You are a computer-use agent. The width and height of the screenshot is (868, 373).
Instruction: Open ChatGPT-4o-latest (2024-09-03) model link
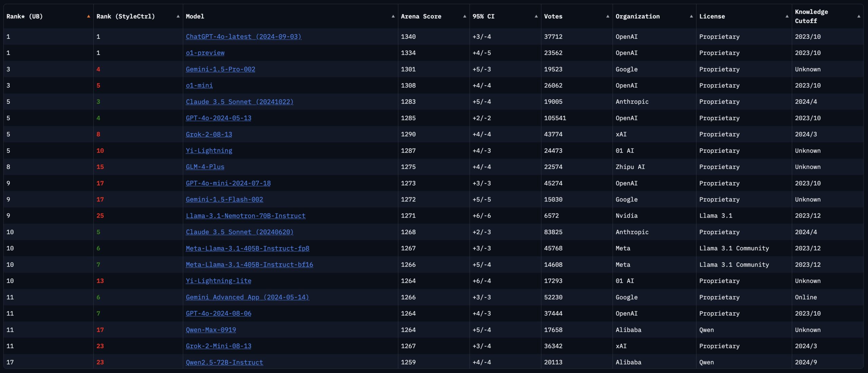[x=243, y=37]
